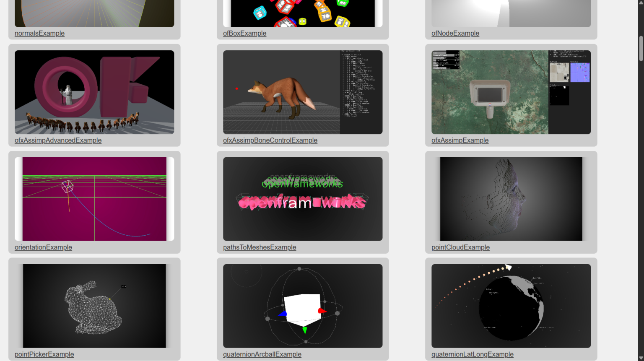This screenshot has width=644, height=361.
Task: Click the ofxAssimpAdvancedExample text link
Action: click(x=58, y=140)
